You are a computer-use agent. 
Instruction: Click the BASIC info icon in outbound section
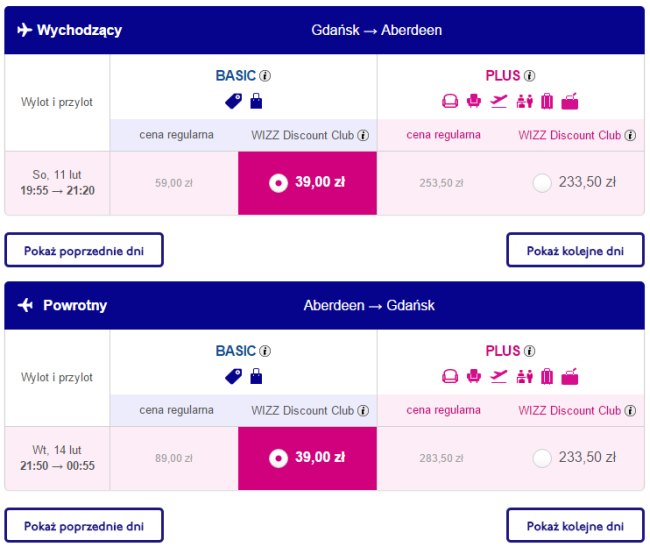(x=265, y=76)
